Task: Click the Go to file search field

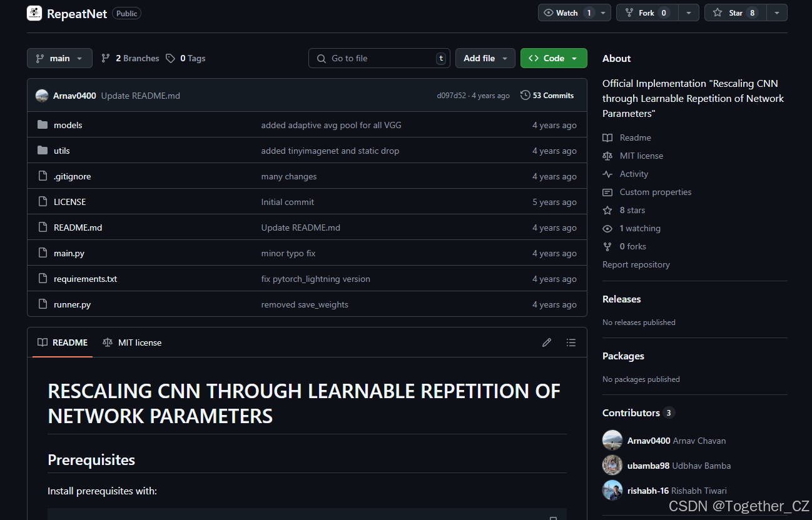Action: (x=379, y=58)
